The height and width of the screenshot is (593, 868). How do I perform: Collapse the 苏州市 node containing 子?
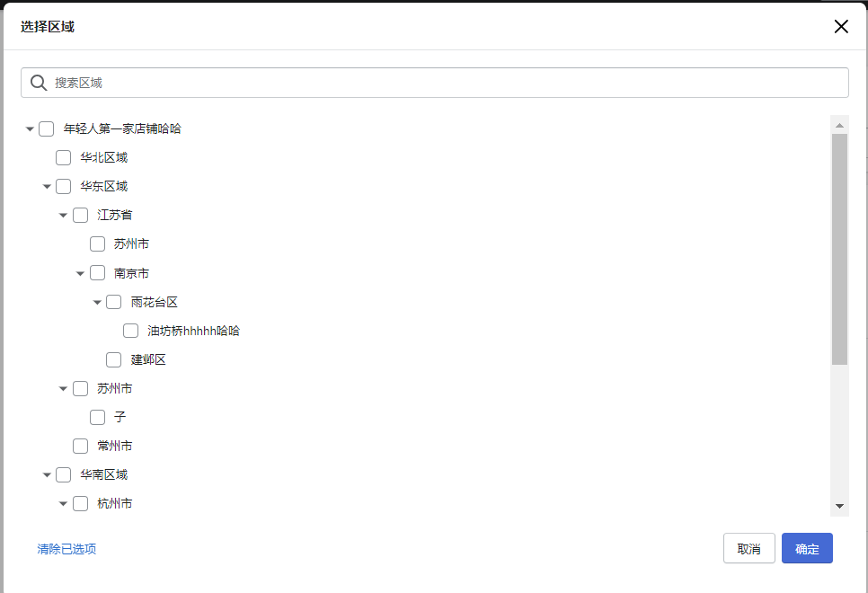point(63,389)
